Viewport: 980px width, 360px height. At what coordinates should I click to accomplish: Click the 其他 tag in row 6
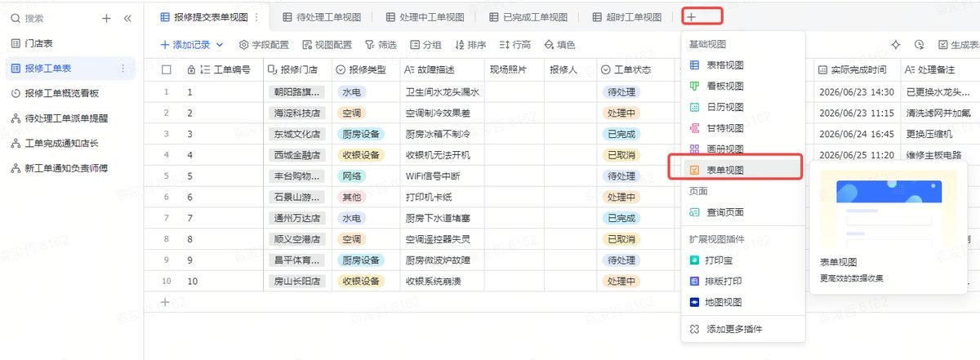tap(352, 198)
